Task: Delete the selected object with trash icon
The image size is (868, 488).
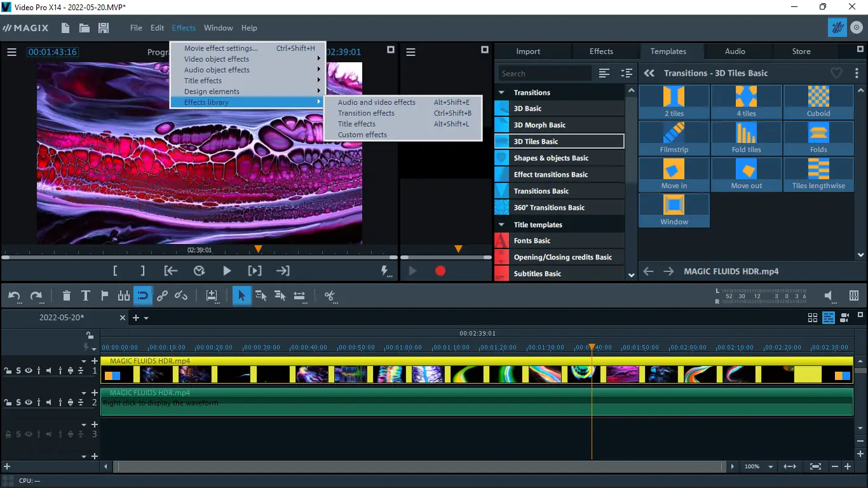Action: coord(67,295)
